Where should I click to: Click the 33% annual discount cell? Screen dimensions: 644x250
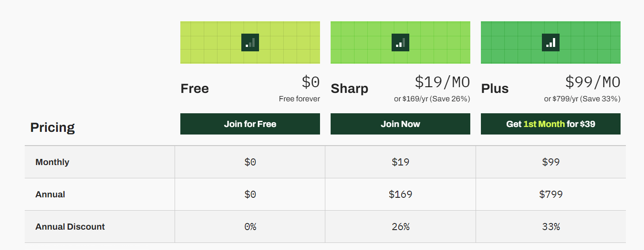click(551, 227)
